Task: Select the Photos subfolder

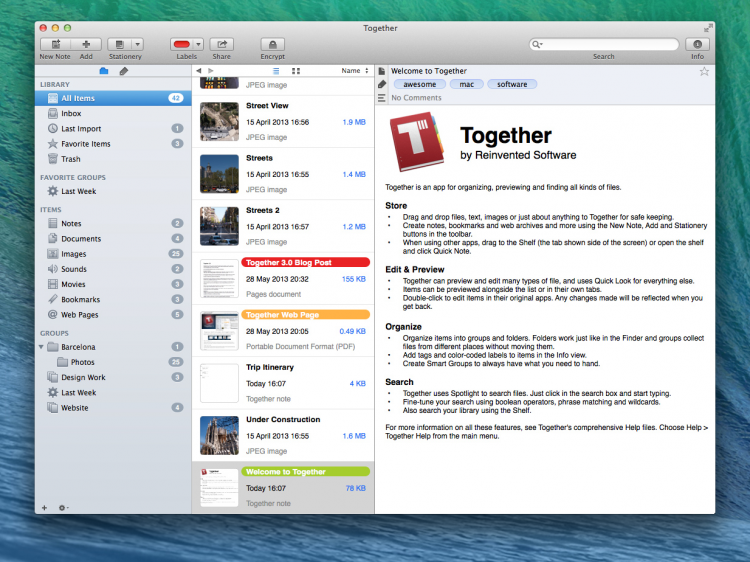Action: tap(113, 362)
